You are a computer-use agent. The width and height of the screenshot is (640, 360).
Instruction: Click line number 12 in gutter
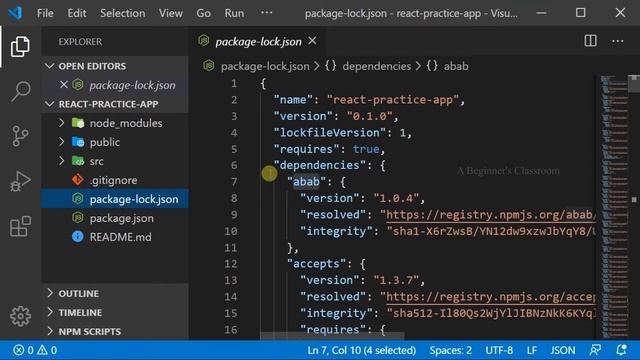[x=231, y=264]
